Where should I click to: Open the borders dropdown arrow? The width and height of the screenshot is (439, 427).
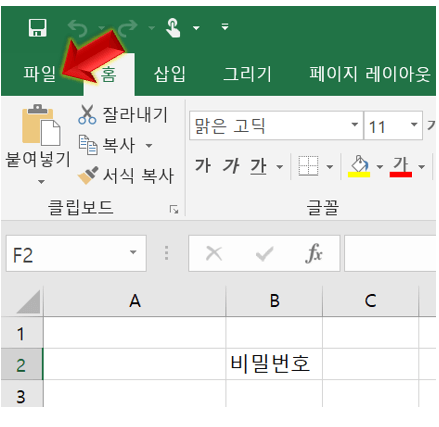(330, 166)
